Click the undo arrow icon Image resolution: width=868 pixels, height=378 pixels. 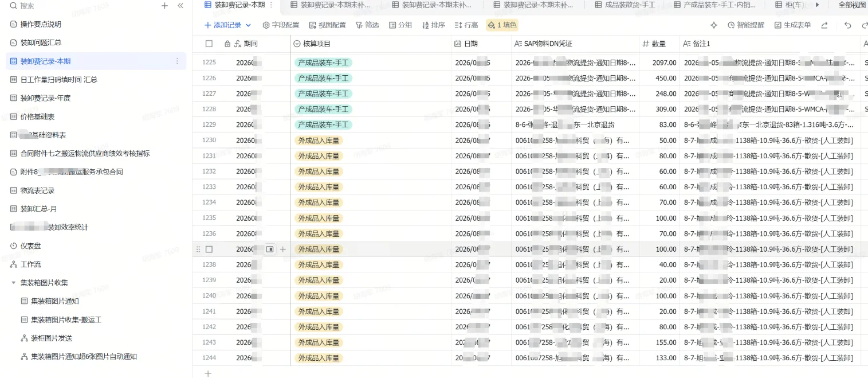(848, 25)
